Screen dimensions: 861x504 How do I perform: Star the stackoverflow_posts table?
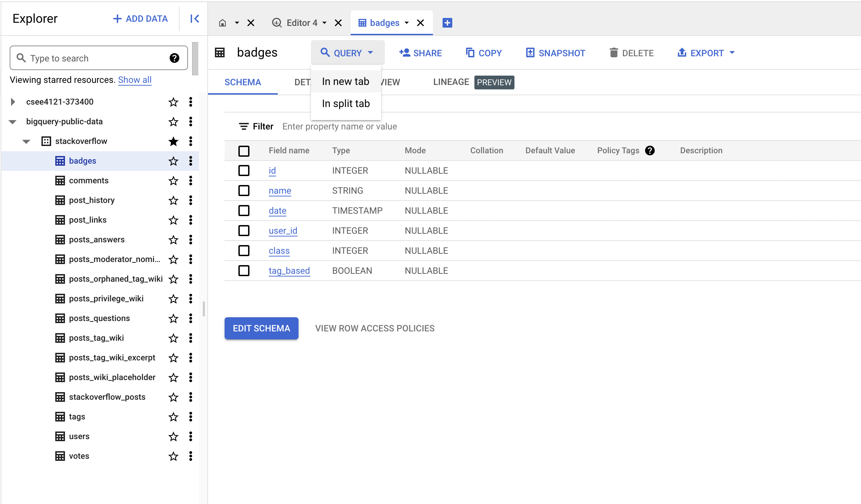pos(173,397)
